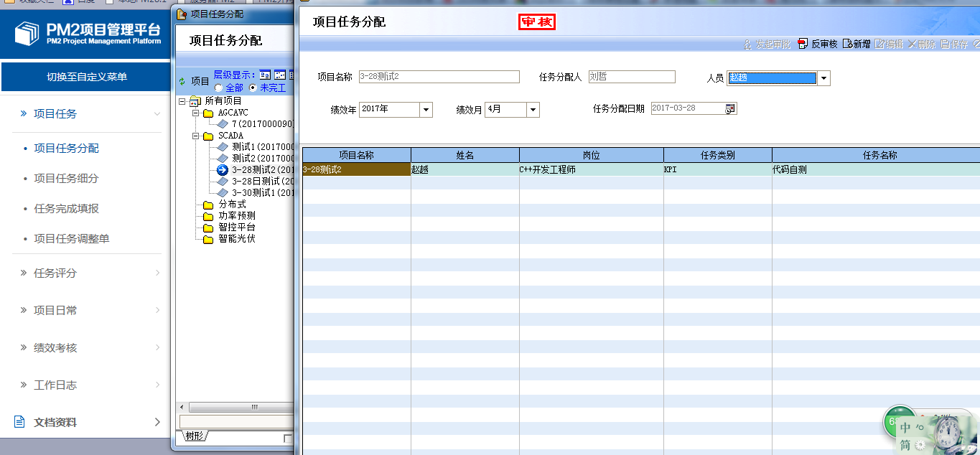
Task: Tick the checkbox beside the 树形 tab
Action: click(x=288, y=438)
